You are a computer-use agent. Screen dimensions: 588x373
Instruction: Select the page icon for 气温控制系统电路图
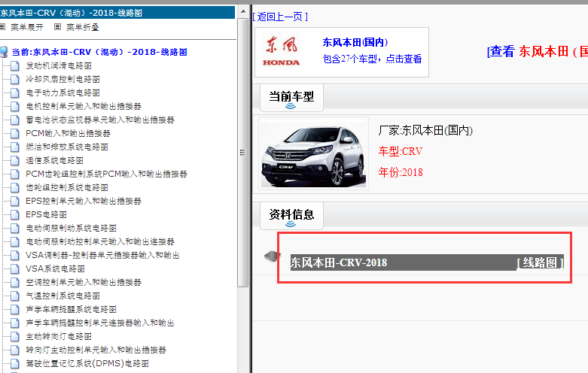pyautogui.click(x=15, y=296)
